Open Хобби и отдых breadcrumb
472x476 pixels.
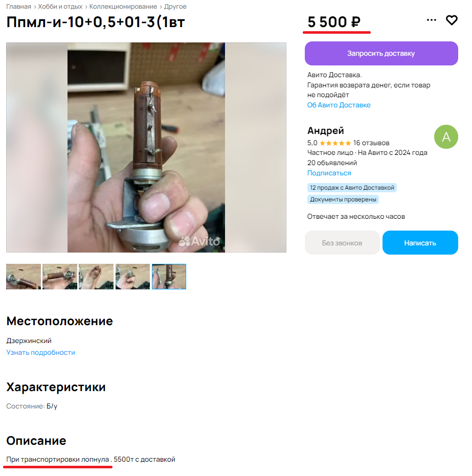coord(60,7)
